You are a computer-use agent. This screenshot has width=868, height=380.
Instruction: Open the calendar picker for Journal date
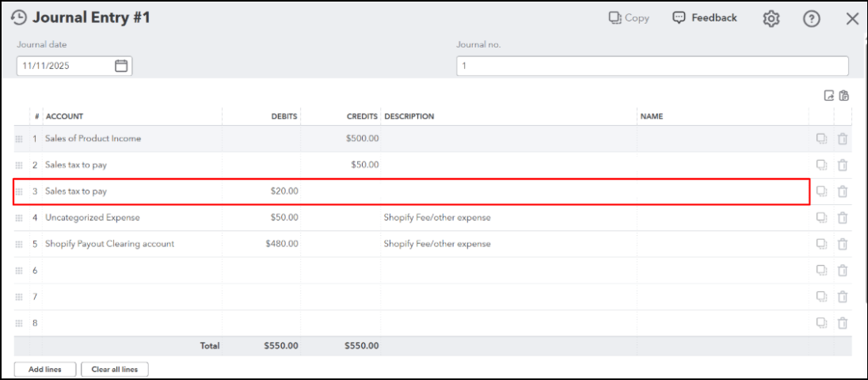click(x=121, y=66)
